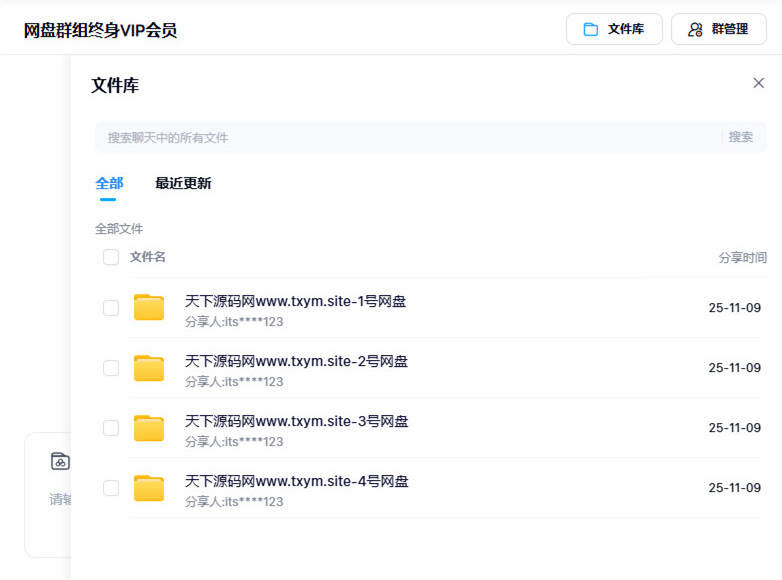Check the box for 3号网盘 folder
The image size is (782, 580).
pos(111,428)
